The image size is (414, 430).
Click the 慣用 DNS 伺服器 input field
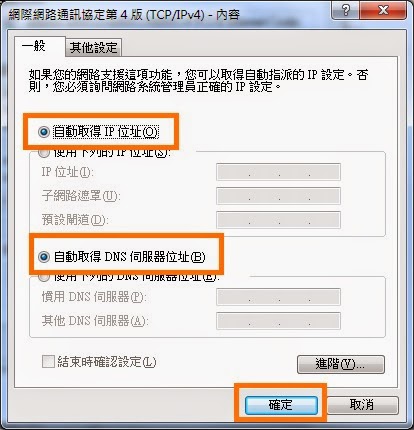click(x=278, y=297)
